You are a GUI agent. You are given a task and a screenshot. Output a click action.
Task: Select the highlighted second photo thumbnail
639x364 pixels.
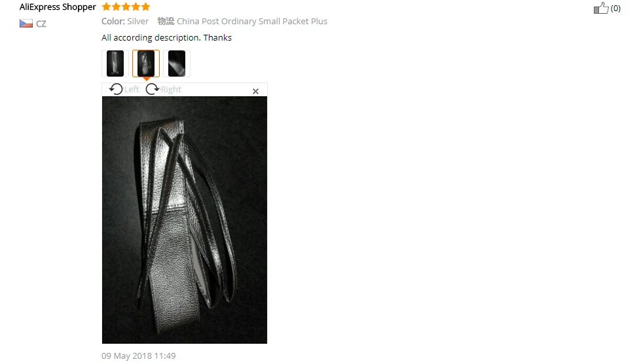click(146, 64)
